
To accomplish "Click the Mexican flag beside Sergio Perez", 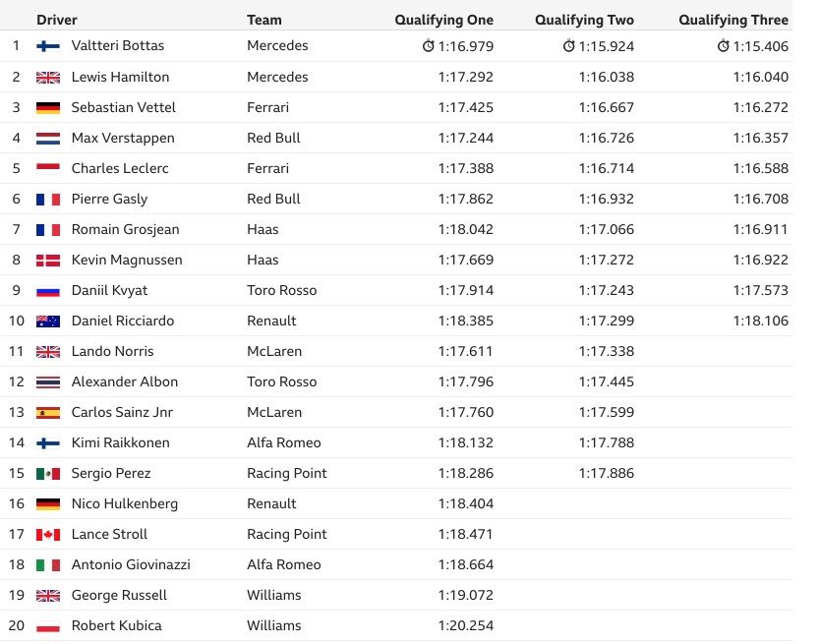I will (48, 474).
